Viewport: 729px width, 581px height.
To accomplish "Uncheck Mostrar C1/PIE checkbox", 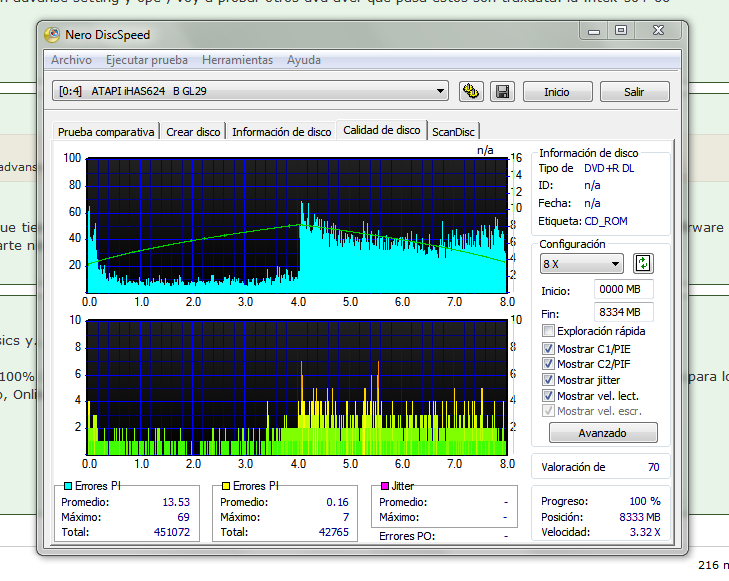I will (x=548, y=348).
